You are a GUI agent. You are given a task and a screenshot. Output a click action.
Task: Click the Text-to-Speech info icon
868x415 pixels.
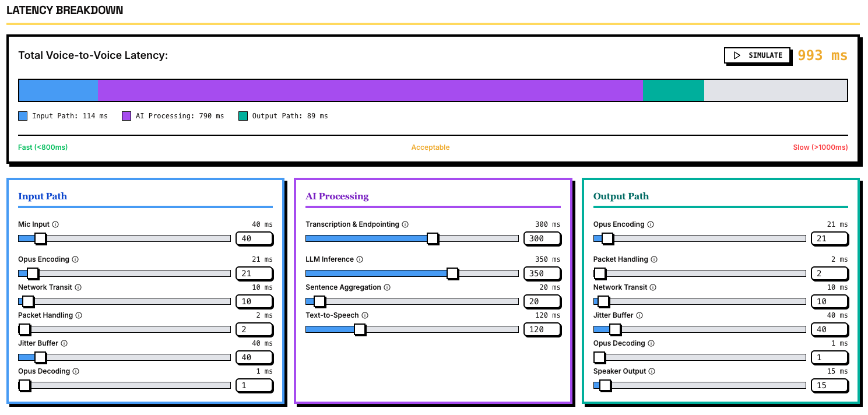(364, 315)
